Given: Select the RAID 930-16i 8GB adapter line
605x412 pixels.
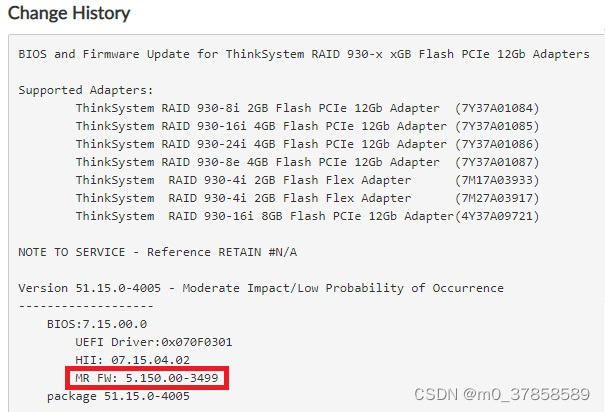Looking at the screenshot, I should click(264, 216).
